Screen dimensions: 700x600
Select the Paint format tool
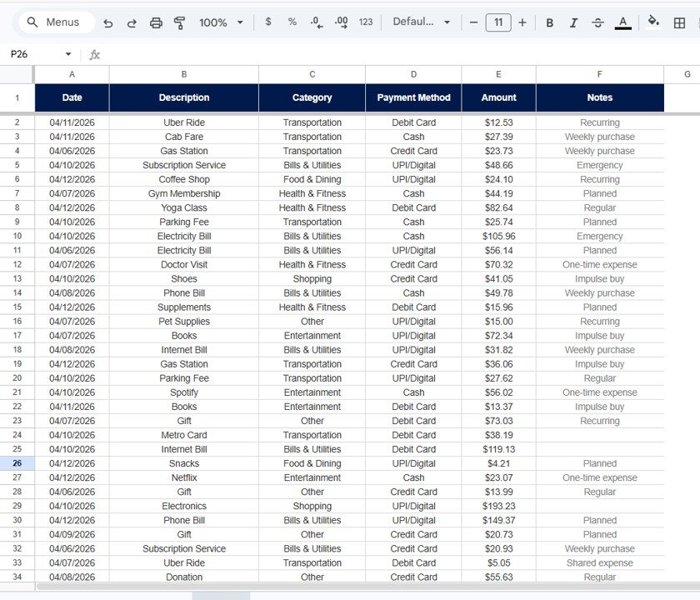click(177, 22)
